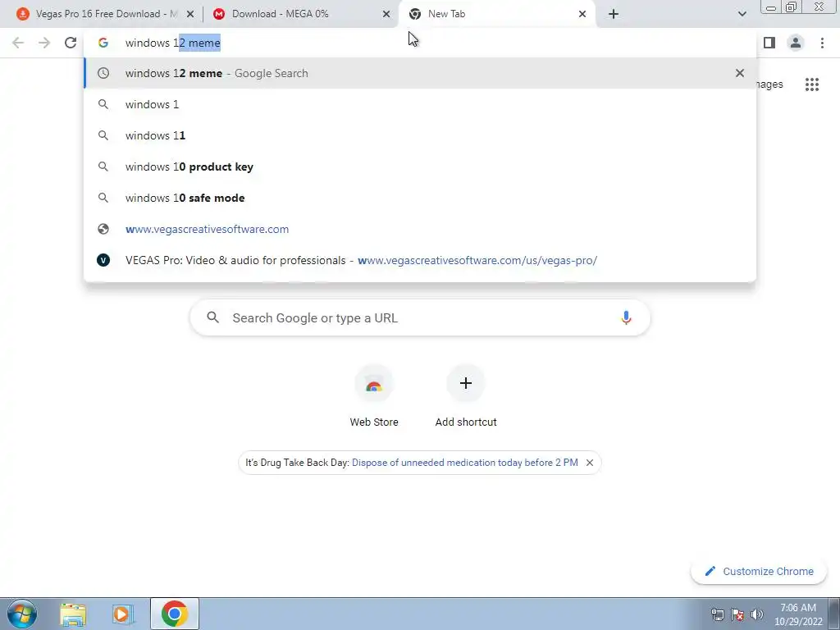Click the Google G icon in address bar
The width and height of the screenshot is (840, 630).
click(103, 43)
